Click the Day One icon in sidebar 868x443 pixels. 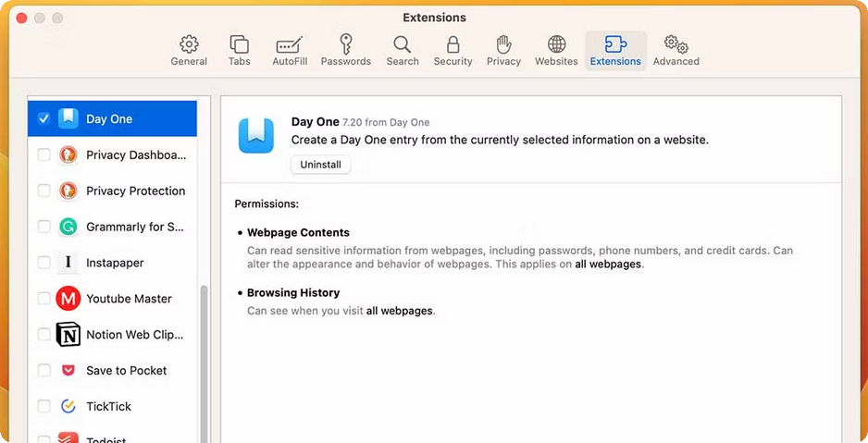pyautogui.click(x=68, y=118)
